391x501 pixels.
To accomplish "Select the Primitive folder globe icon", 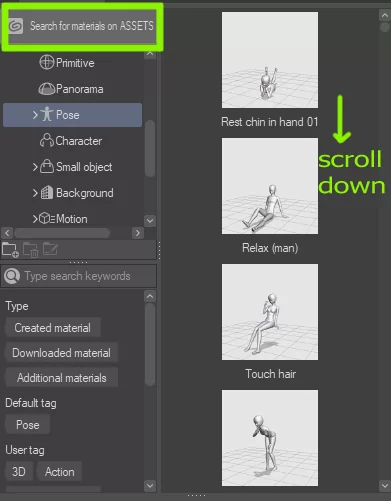I will 46,62.
